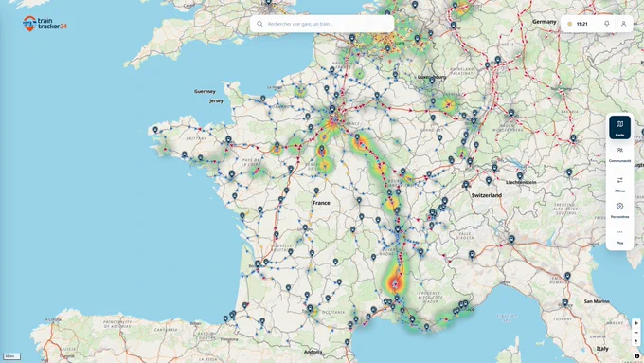This screenshot has height=363, width=644.
Task: Select the station pin near Luxembourg label
Action: coord(432,81)
